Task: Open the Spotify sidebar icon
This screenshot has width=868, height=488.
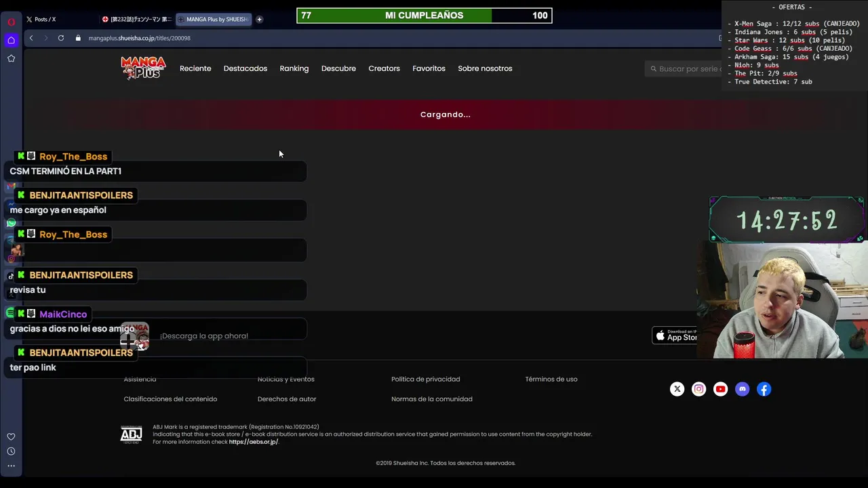Action: coord(10,312)
